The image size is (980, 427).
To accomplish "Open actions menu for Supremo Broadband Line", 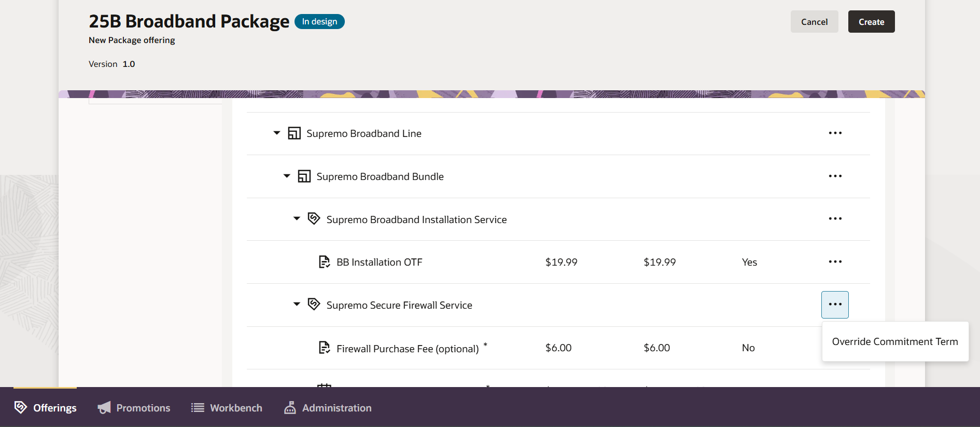I will click(835, 133).
